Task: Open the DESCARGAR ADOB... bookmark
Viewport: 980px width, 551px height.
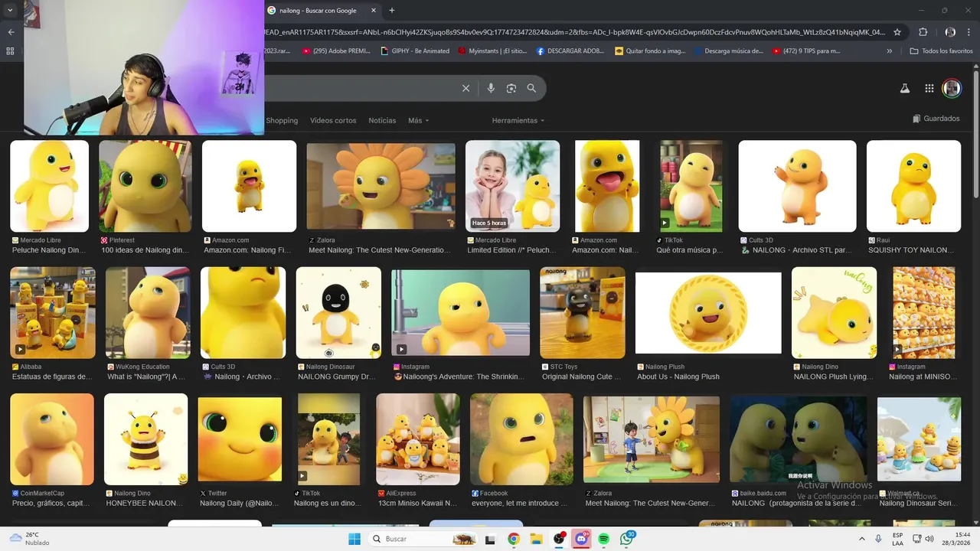Action: click(x=570, y=51)
